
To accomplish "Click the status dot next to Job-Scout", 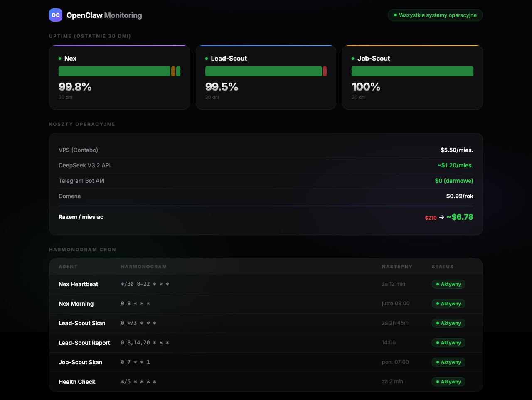I will click(x=353, y=59).
